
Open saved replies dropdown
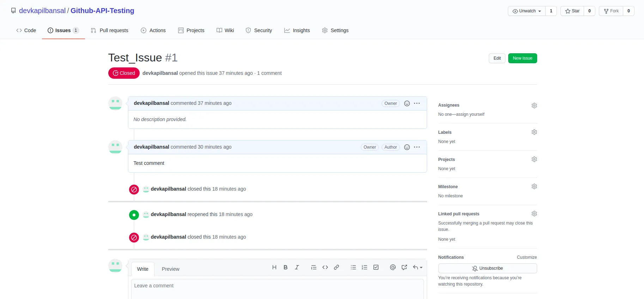[x=418, y=268]
